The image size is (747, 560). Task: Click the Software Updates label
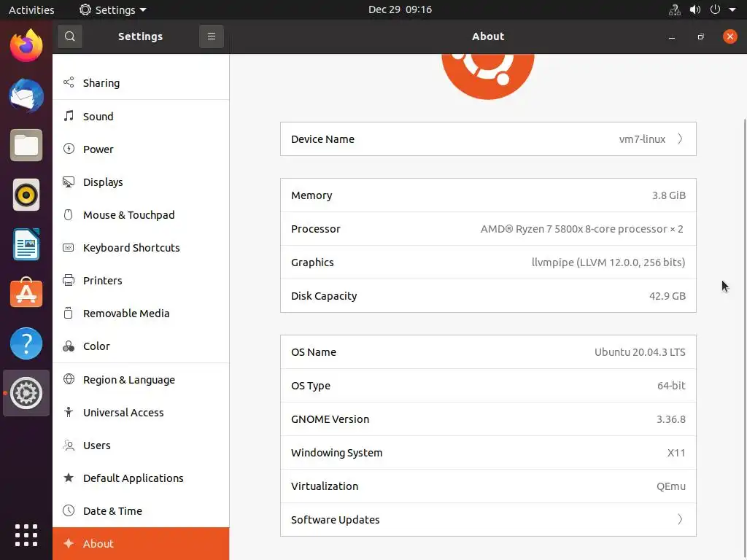(336, 519)
